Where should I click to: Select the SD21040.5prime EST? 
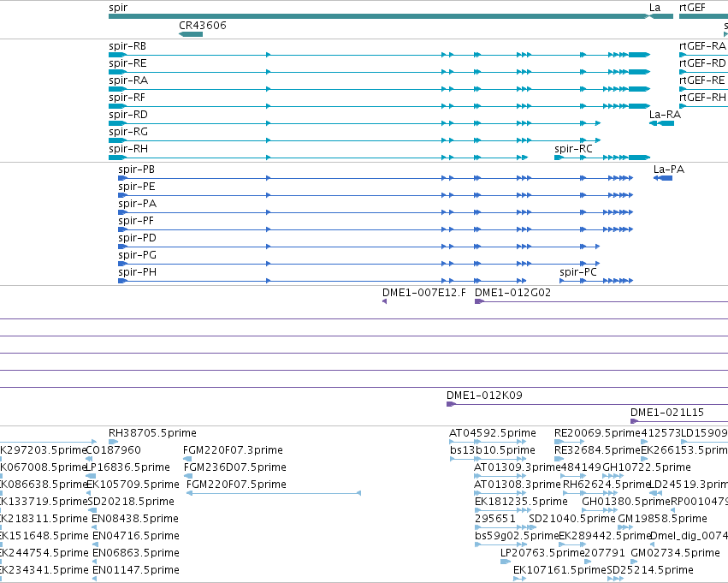533,527
